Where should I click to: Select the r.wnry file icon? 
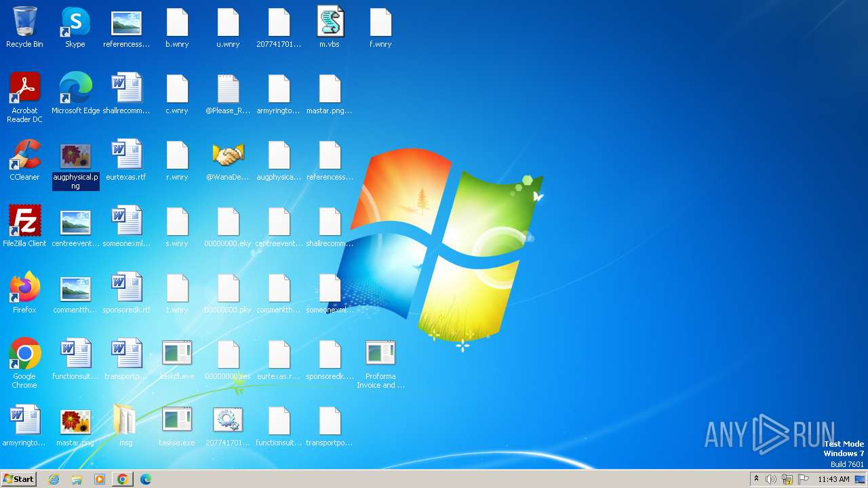pyautogui.click(x=177, y=161)
